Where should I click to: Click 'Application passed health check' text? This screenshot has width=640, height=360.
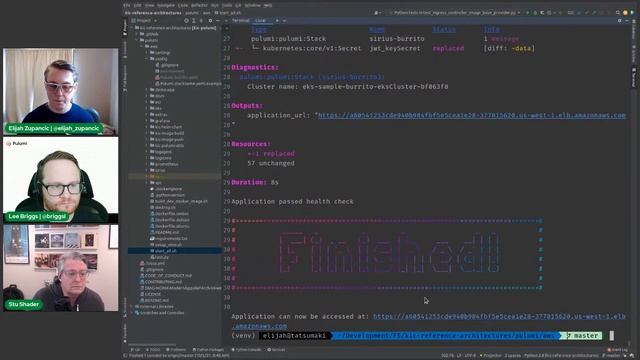[x=292, y=202]
